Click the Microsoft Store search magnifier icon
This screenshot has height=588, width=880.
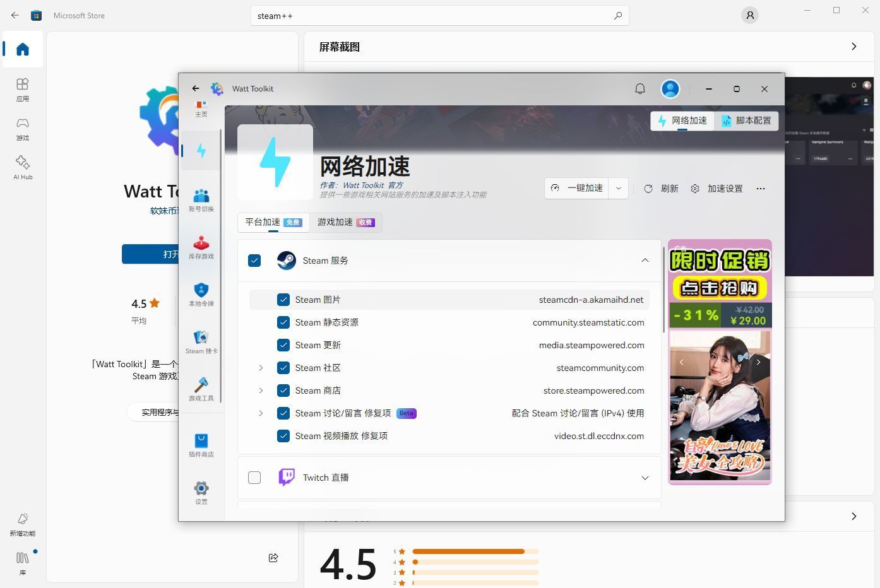[x=618, y=16]
